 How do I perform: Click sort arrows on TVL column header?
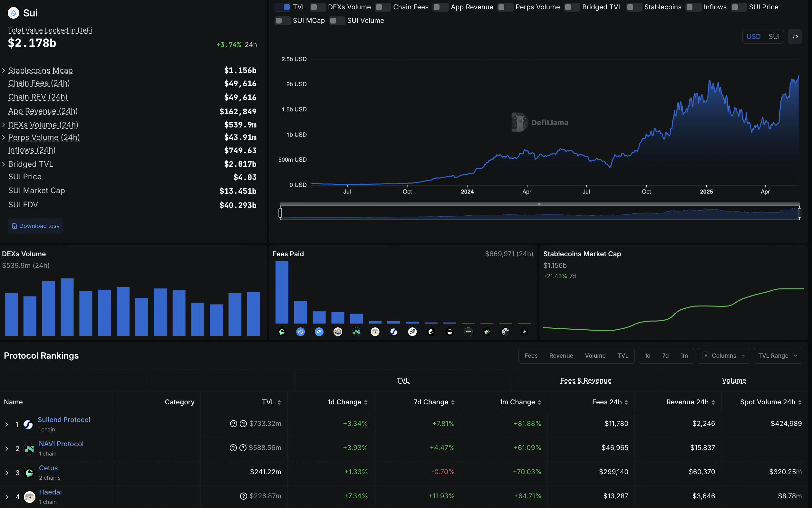pos(279,402)
